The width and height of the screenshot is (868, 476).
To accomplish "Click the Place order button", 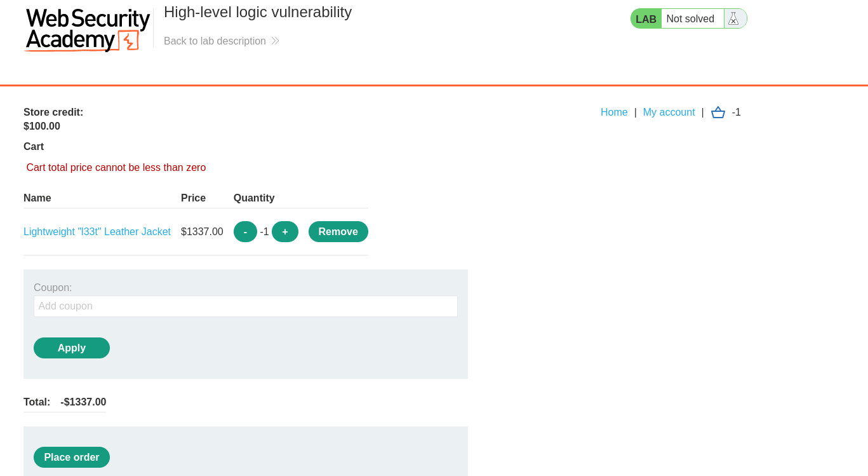I will [x=72, y=458].
